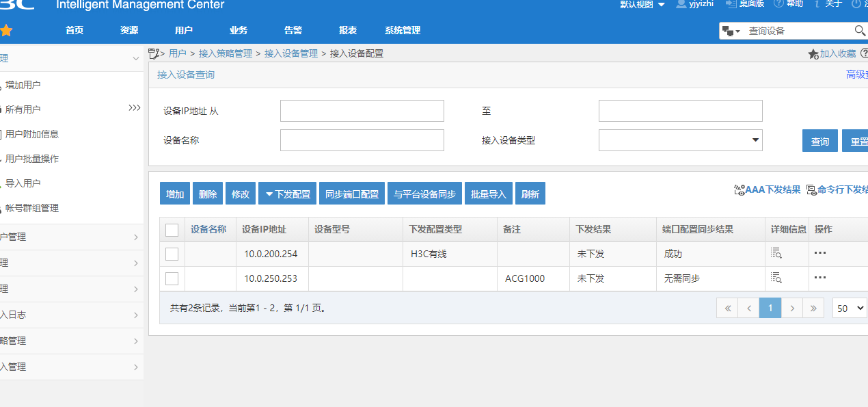Image resolution: width=868 pixels, height=407 pixels.
Task: Click the 删除 button
Action: [x=208, y=194]
